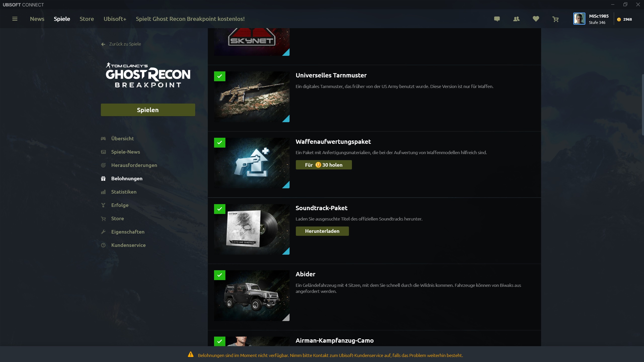Click the MiSc1985 profile avatar

(x=579, y=19)
